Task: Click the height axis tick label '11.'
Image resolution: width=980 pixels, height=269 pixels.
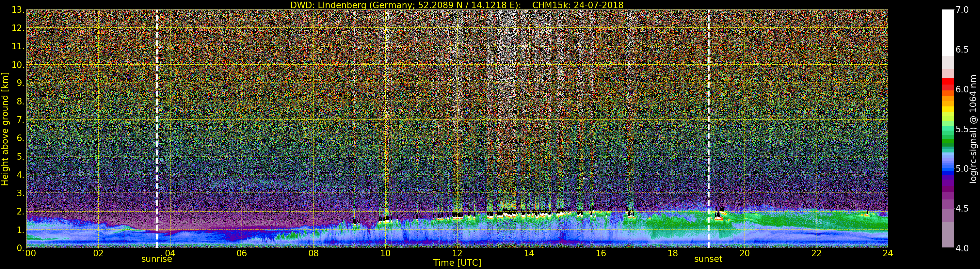Action: pyautogui.click(x=18, y=46)
